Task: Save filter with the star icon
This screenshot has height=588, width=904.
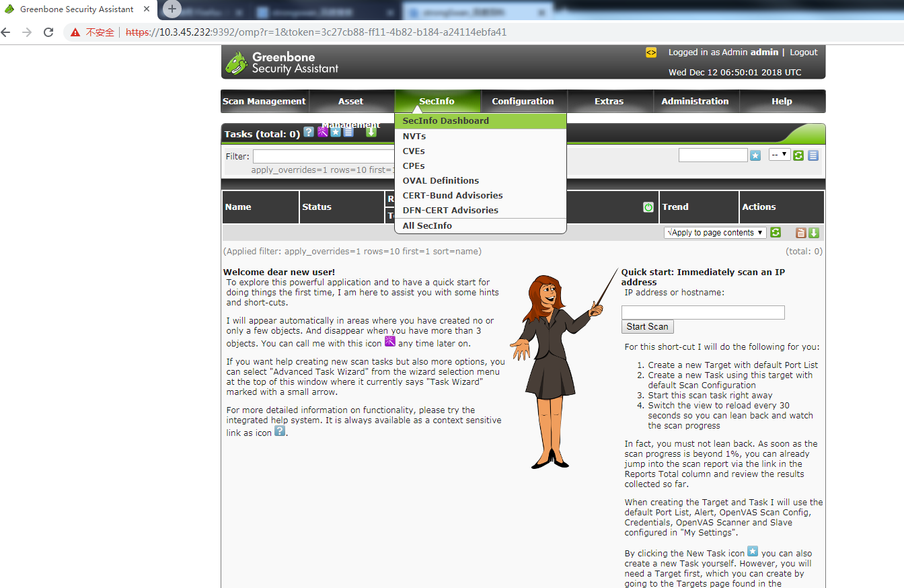Action: [x=755, y=155]
